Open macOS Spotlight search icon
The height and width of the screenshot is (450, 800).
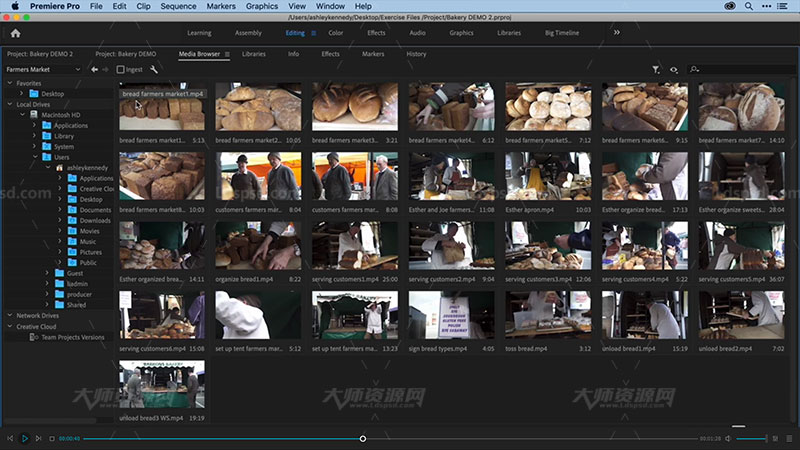[748, 6]
